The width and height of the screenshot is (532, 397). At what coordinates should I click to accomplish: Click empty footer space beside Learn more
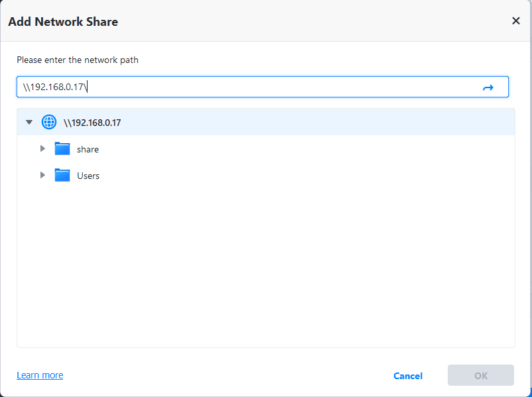219,376
